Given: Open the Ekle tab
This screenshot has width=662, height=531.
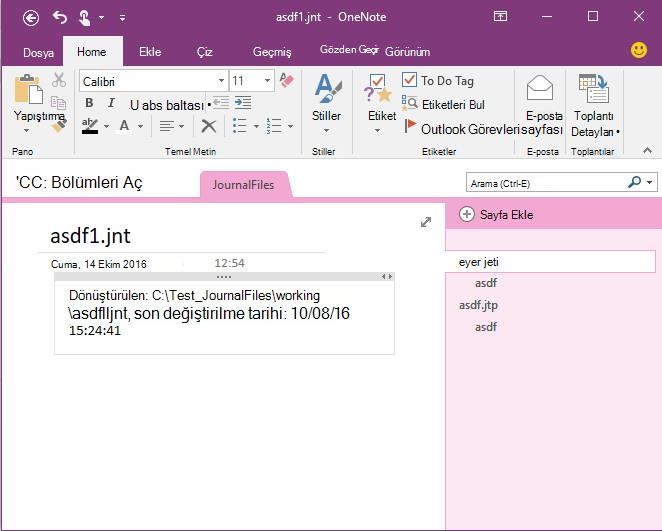Looking at the screenshot, I should [150, 51].
